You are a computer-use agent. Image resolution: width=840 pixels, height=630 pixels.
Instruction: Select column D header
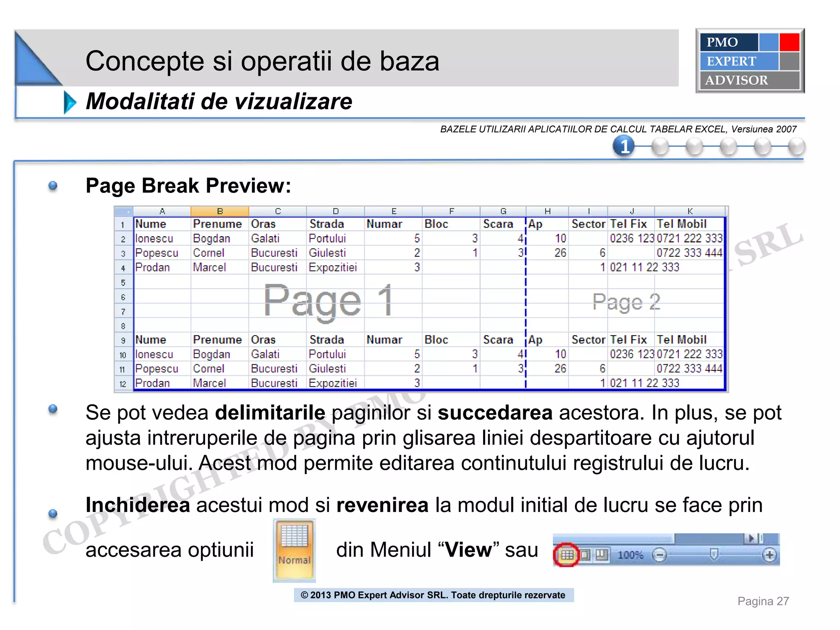pyautogui.click(x=336, y=211)
